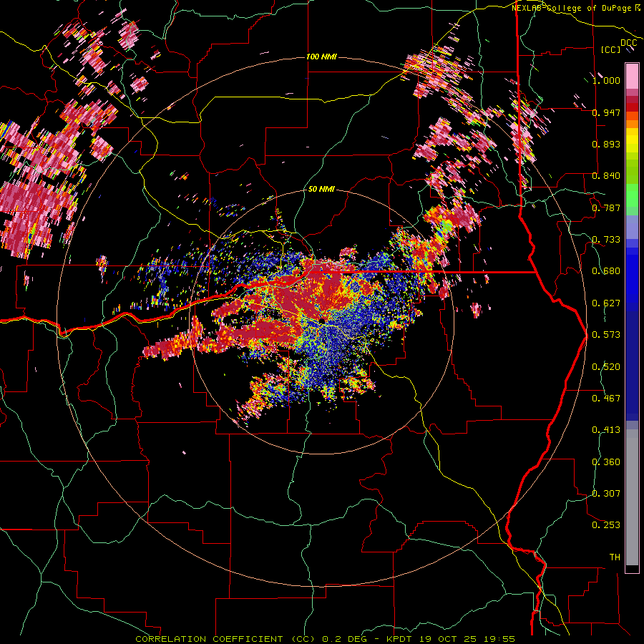Click the 0.360 color scale value
Viewport: 644px width, 644px height.
[x=606, y=462]
